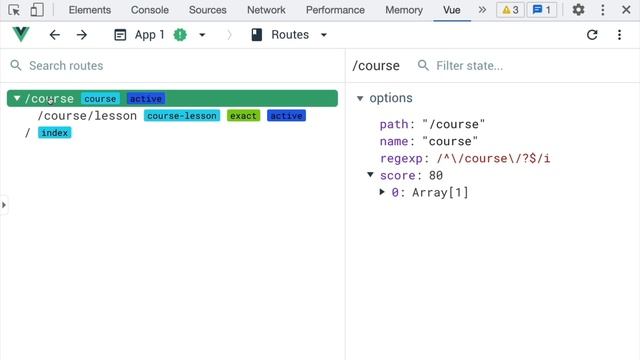
Task: Click the green App 1 status badge
Action: [x=180, y=35]
